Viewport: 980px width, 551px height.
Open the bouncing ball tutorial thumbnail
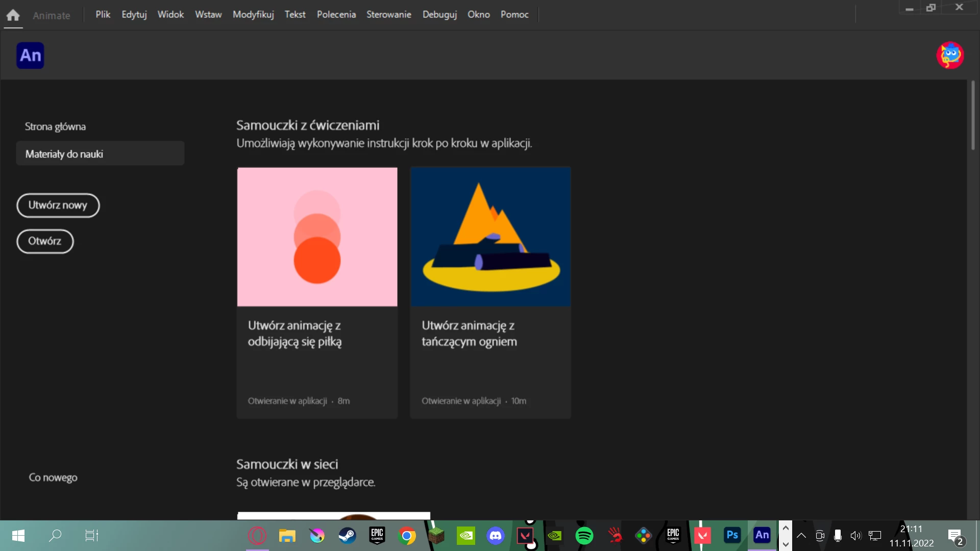317,237
